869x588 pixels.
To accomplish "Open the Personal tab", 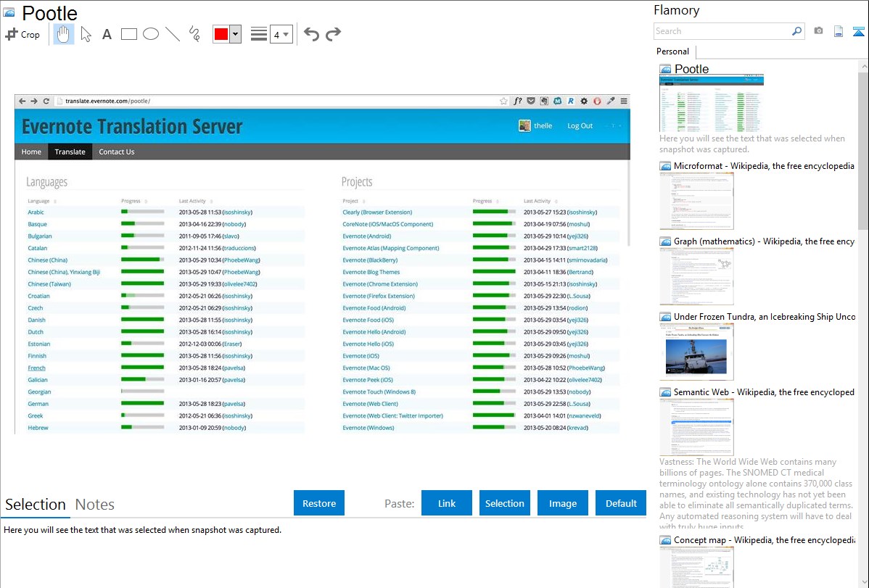I will (x=672, y=51).
